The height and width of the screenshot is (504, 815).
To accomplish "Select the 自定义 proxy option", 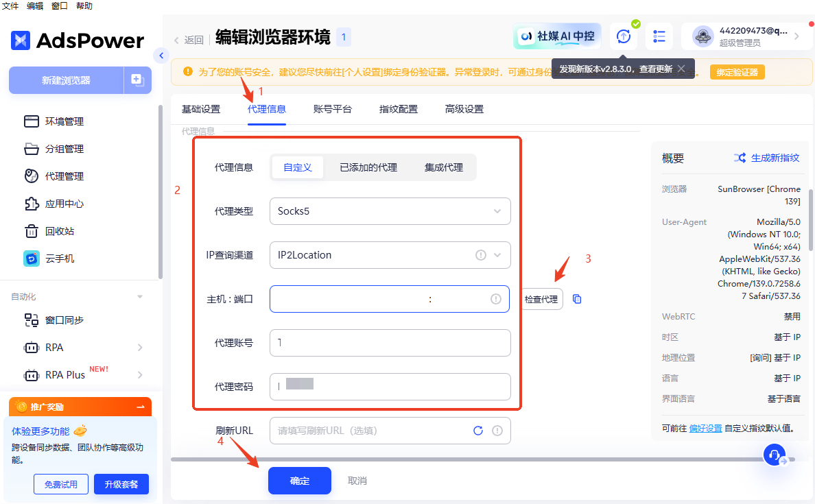I will (298, 167).
